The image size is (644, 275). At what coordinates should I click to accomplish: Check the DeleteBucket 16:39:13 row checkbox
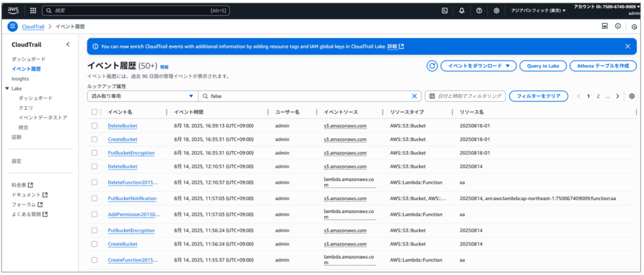[x=94, y=125]
